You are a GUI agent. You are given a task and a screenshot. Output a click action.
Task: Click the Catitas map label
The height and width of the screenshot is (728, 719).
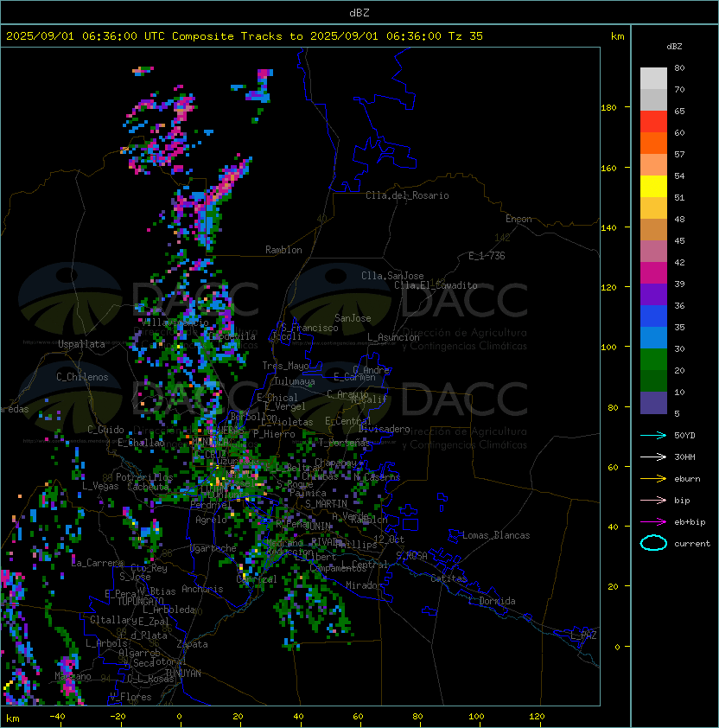(449, 578)
